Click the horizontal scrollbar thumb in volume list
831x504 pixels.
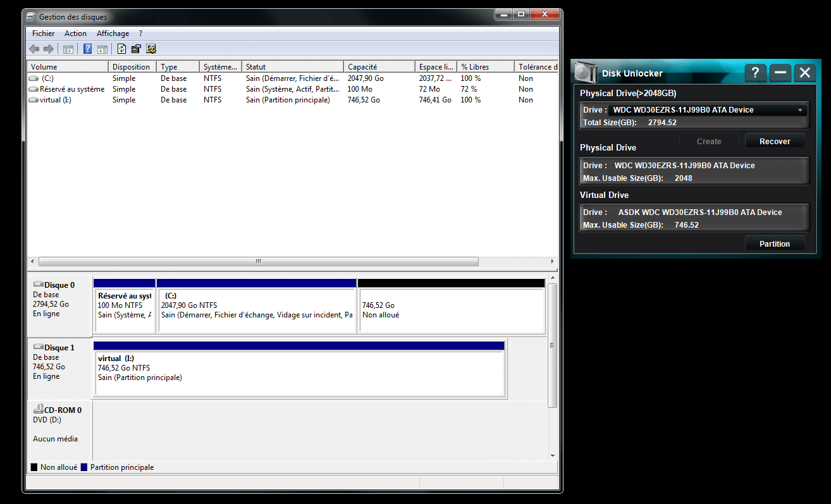coord(258,261)
